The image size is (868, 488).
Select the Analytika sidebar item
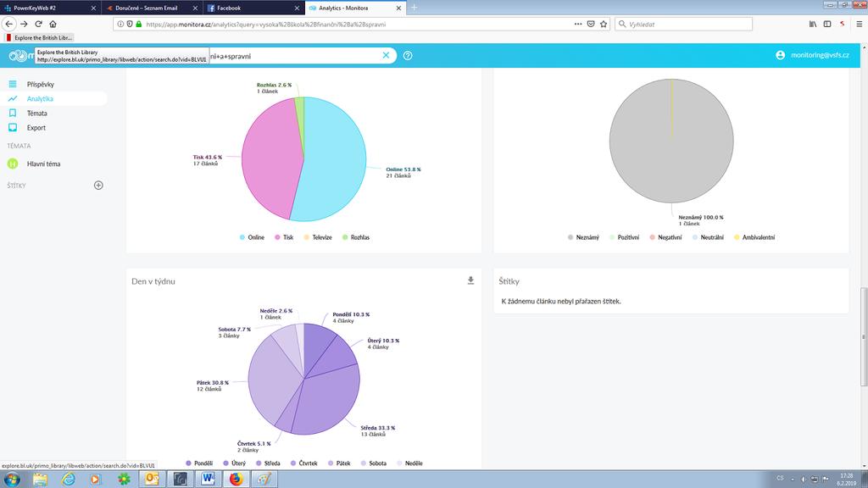(x=40, y=98)
